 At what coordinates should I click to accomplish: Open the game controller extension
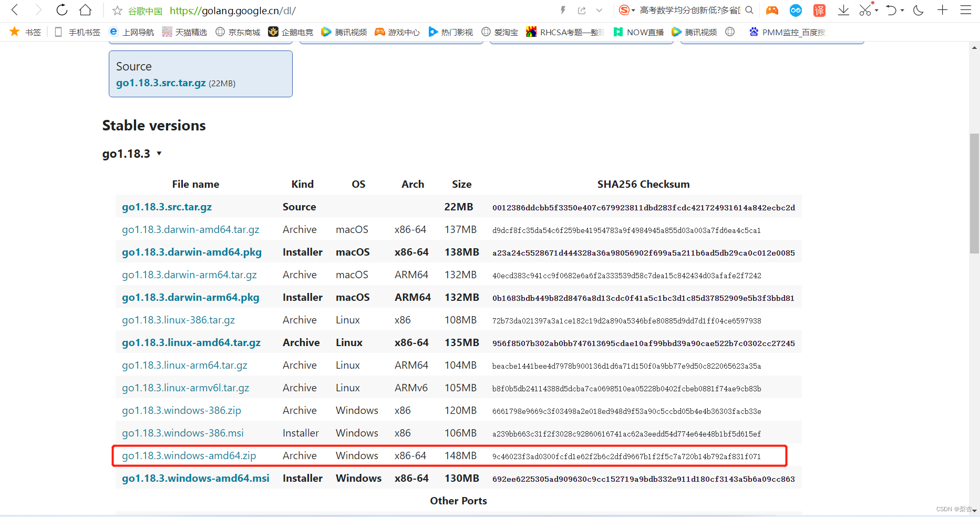click(x=772, y=10)
